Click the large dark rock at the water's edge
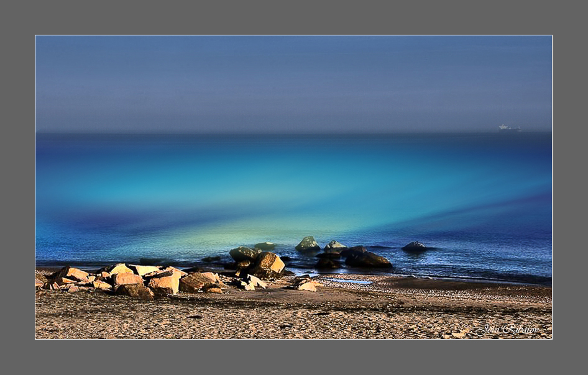Viewport: 588px width, 375px height. pyautogui.click(x=368, y=259)
